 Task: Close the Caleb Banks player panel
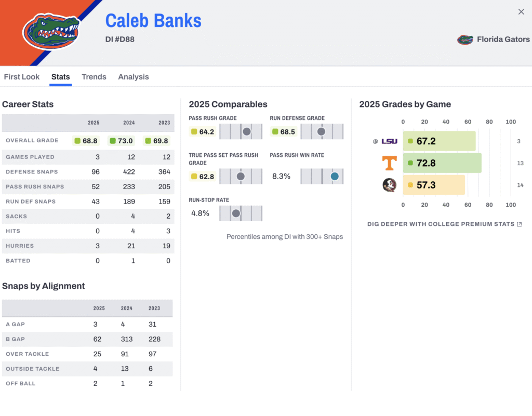click(521, 12)
